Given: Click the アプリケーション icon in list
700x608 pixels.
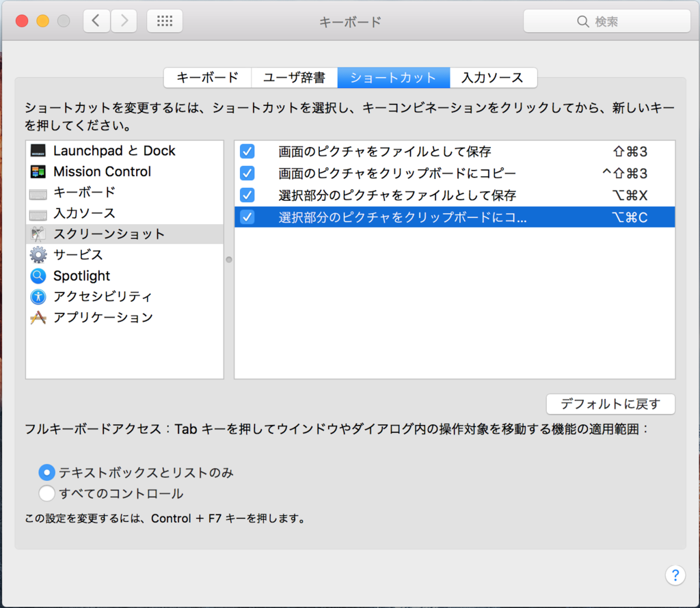Looking at the screenshot, I should [38, 318].
